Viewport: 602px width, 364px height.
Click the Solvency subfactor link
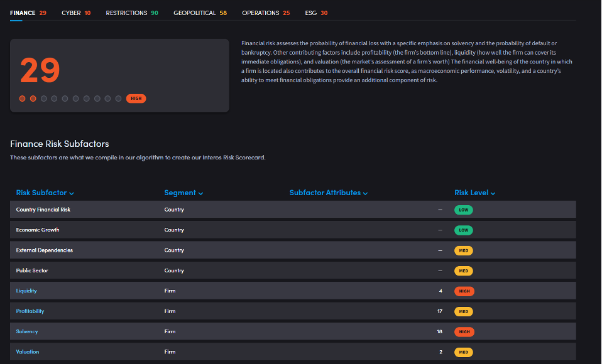click(x=27, y=331)
